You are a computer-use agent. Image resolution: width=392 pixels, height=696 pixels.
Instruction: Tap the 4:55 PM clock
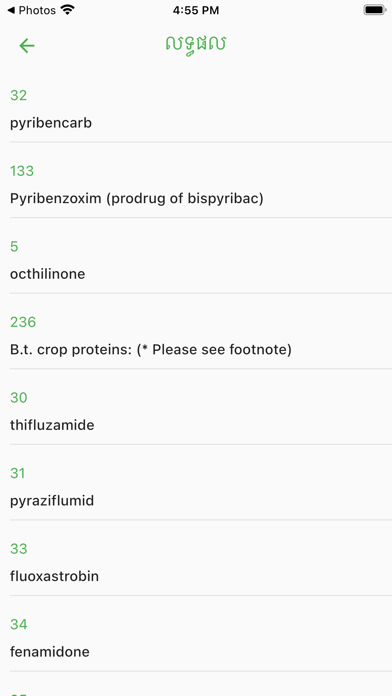coord(196,10)
